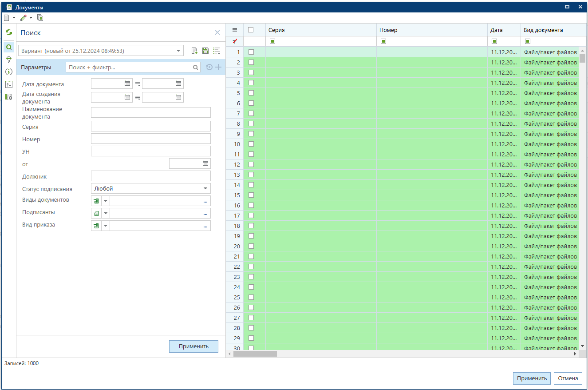The width and height of the screenshot is (588, 390).
Task: Check the checkbox in row 20
Action: click(251, 246)
